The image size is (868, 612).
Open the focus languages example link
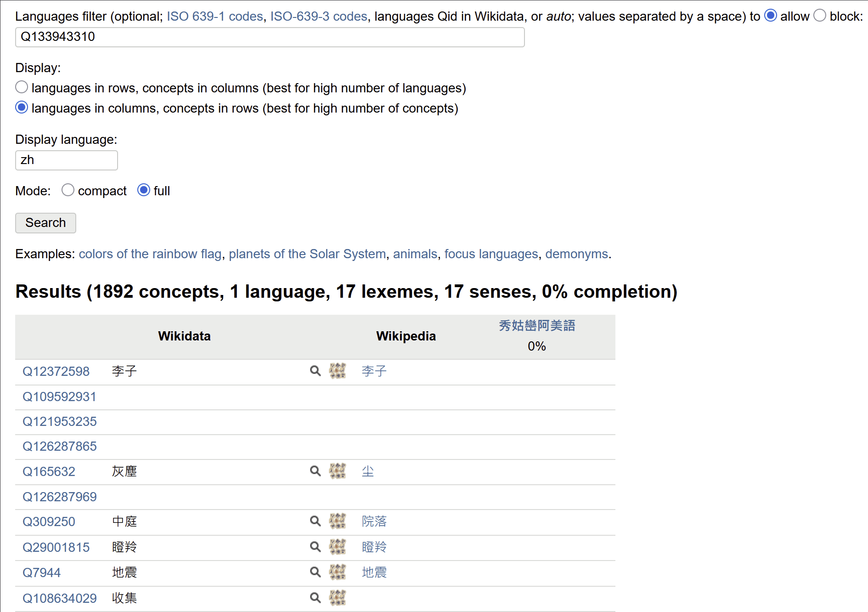pyautogui.click(x=491, y=254)
